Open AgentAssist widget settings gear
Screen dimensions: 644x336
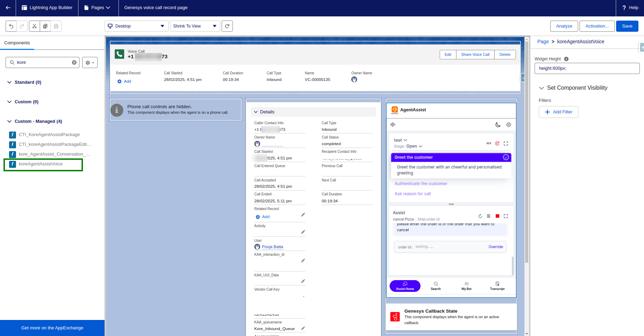tap(508, 125)
